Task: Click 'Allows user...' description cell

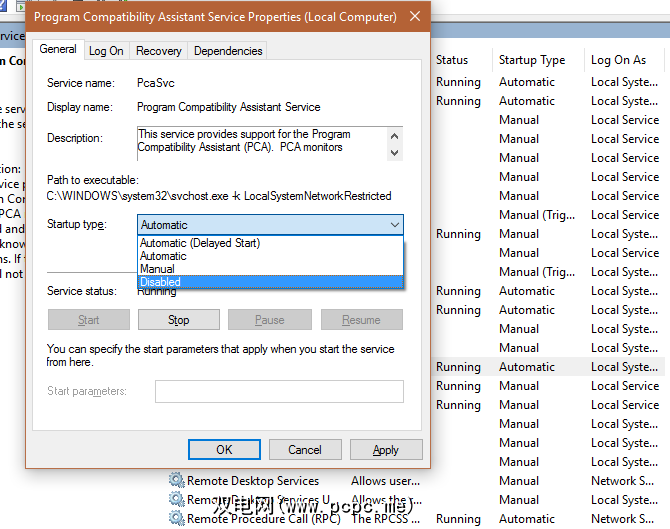Action: tap(385, 481)
